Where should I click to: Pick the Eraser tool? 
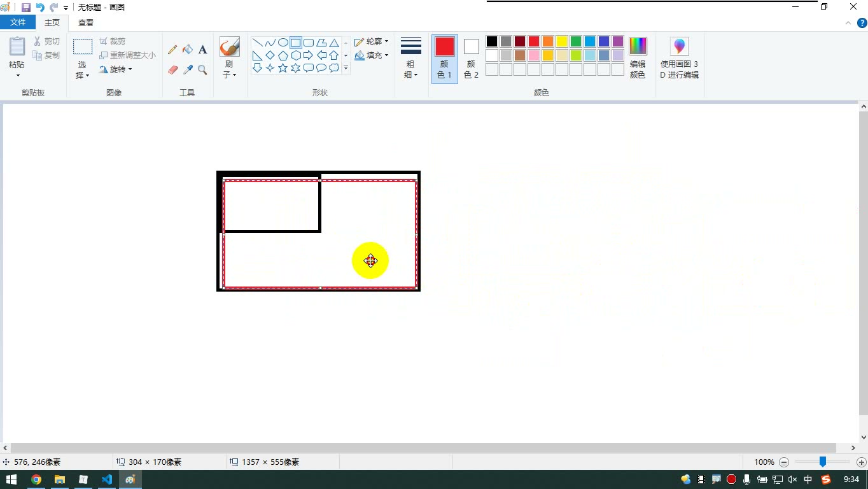(x=172, y=70)
